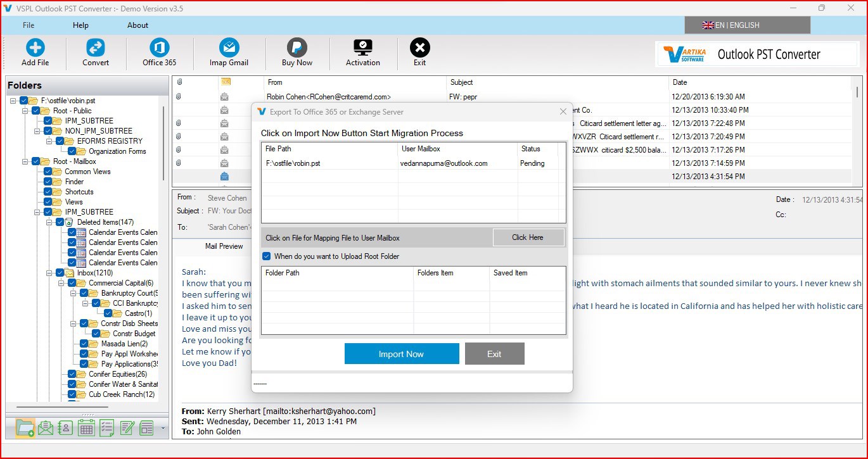868x459 pixels.
Task: Select the mail envelope icon in bottom bar
Action: pos(46,428)
